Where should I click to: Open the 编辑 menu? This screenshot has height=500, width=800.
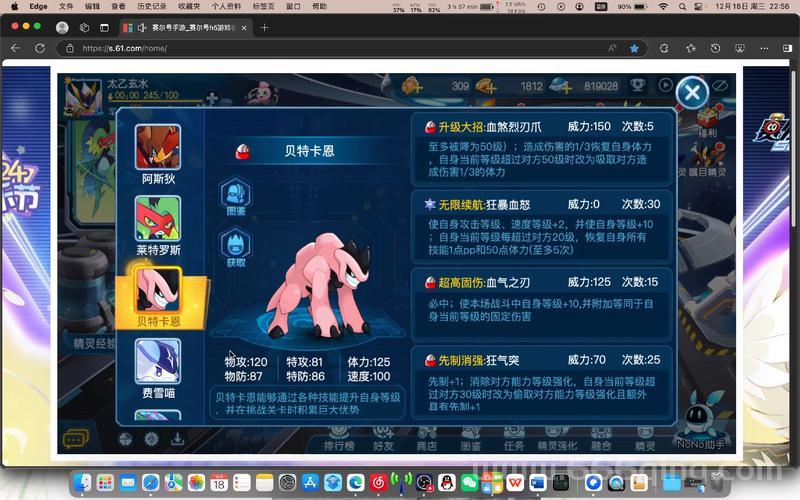coord(92,6)
